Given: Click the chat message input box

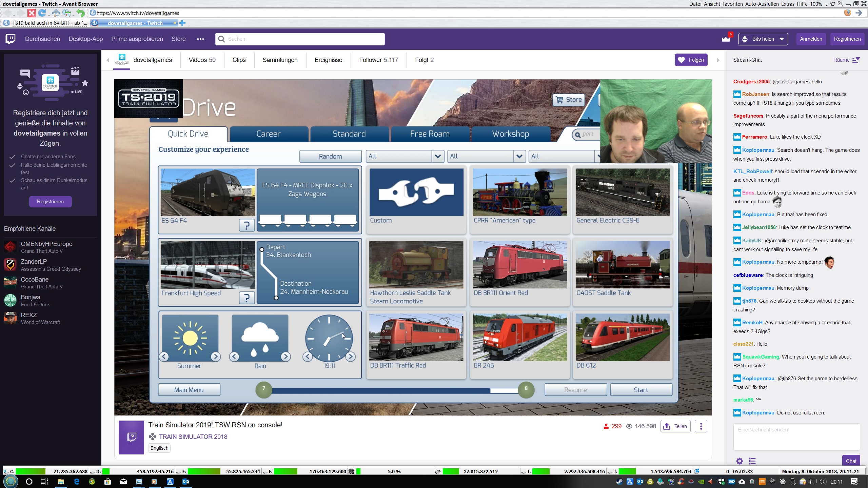Looking at the screenshot, I should 796,437.
